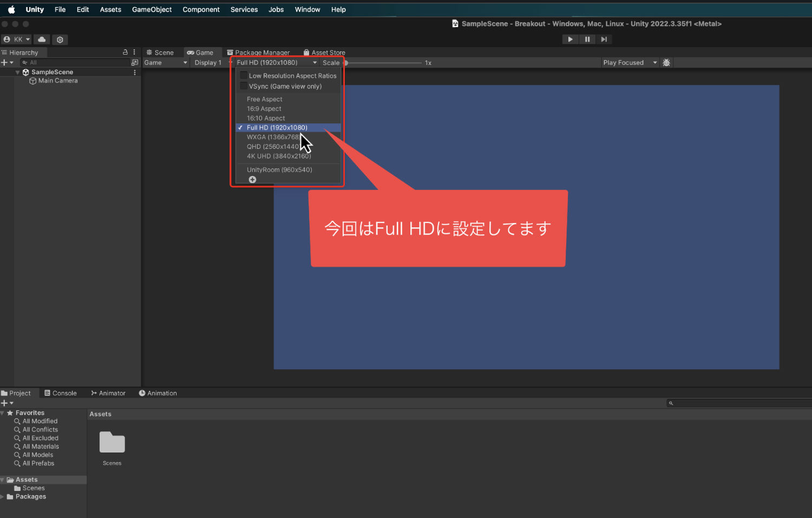Select Full HD (1920x1080) option

coord(289,128)
